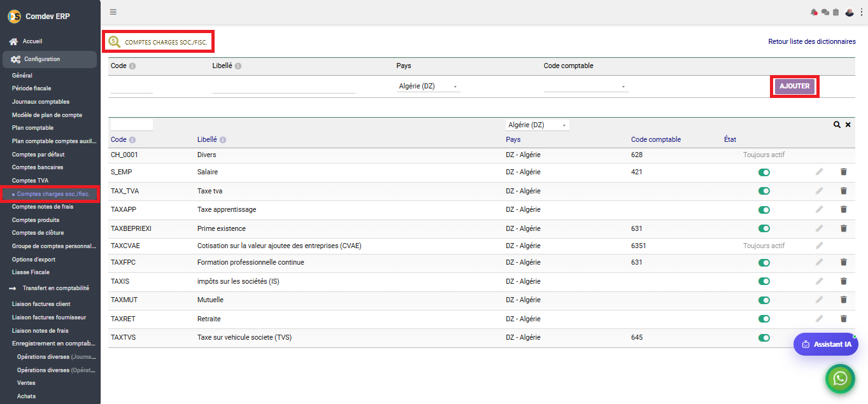Open Plan comptable menu item

32,128
